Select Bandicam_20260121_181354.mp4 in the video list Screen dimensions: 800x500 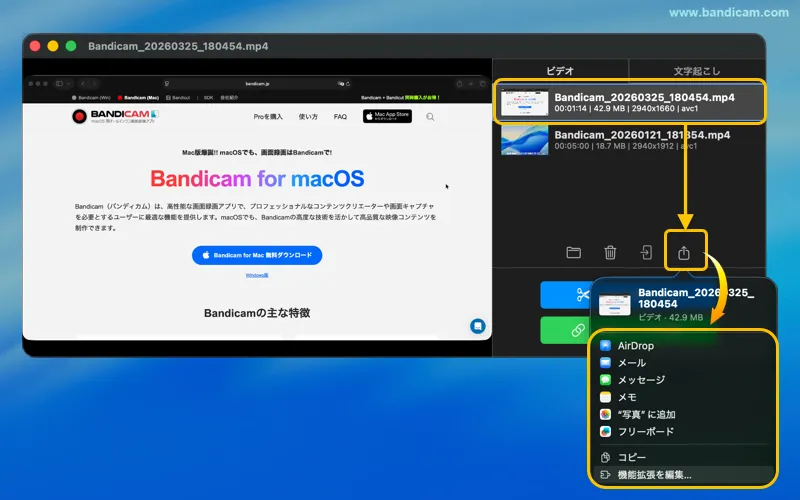tap(630, 140)
